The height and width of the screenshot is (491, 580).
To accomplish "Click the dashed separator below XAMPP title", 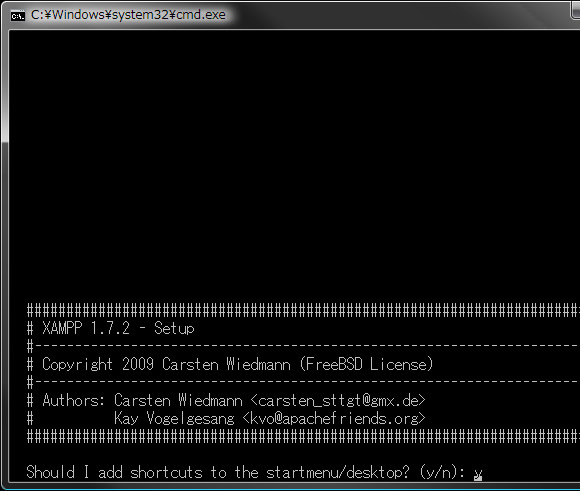I will click(303, 346).
